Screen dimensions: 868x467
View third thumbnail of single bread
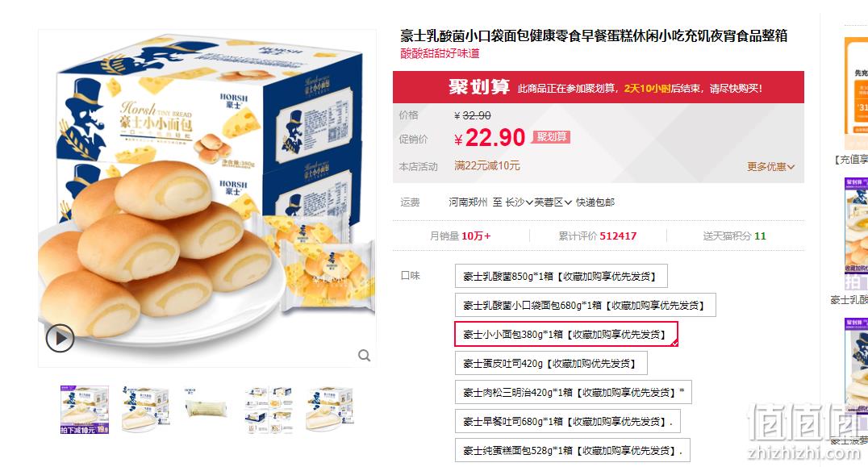207,410
